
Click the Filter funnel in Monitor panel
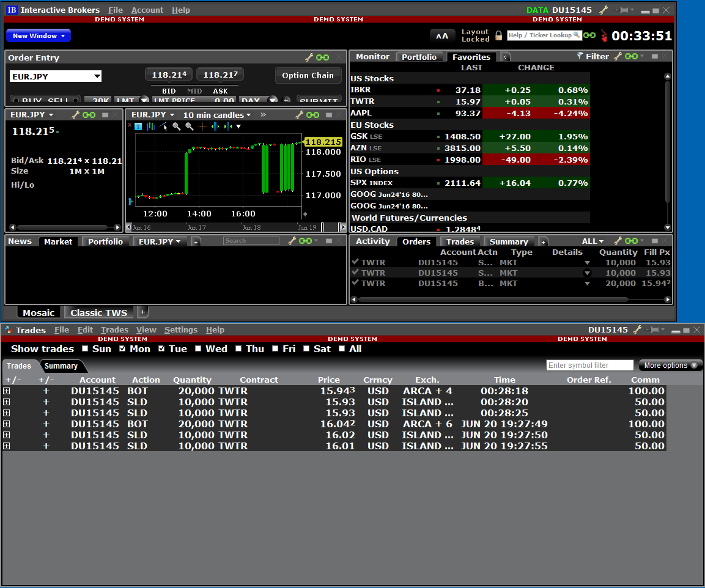(580, 56)
